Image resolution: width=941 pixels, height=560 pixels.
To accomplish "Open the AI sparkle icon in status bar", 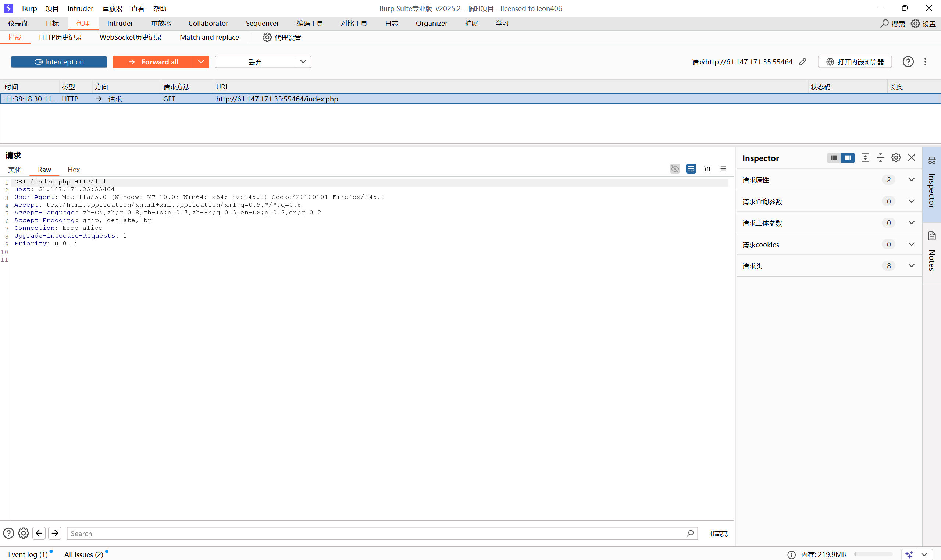I will click(909, 554).
